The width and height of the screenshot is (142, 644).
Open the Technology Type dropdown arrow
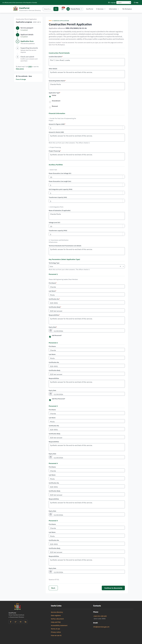click(123, 266)
